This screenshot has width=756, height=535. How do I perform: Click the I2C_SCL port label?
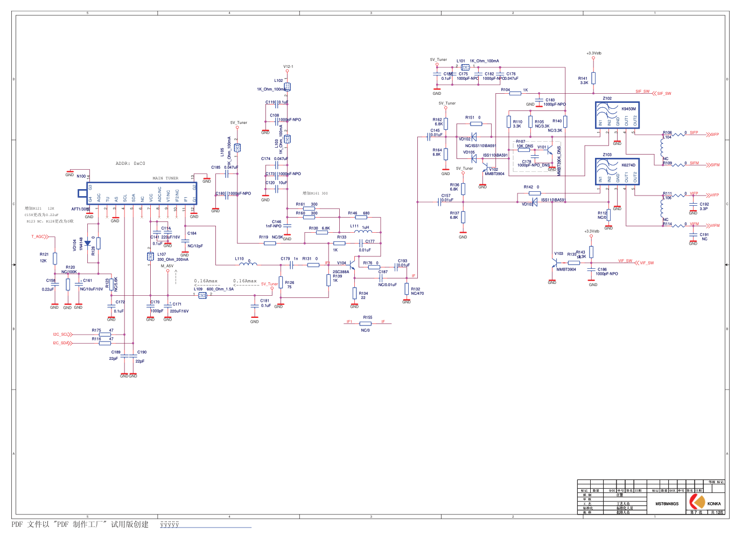pyautogui.click(x=60, y=335)
